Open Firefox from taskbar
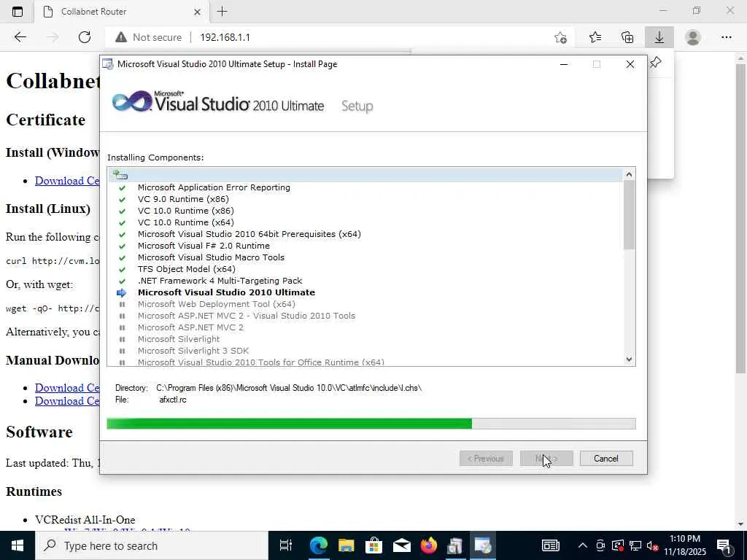Screen dimensions: 747x560 click(429, 545)
